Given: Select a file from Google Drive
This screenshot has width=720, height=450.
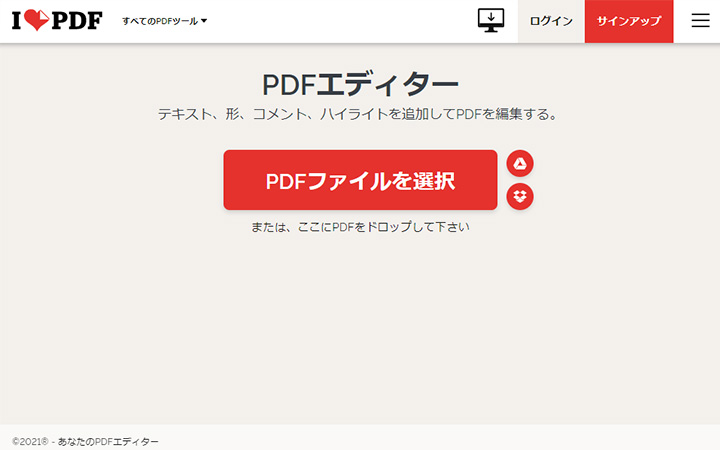Looking at the screenshot, I should (520, 164).
